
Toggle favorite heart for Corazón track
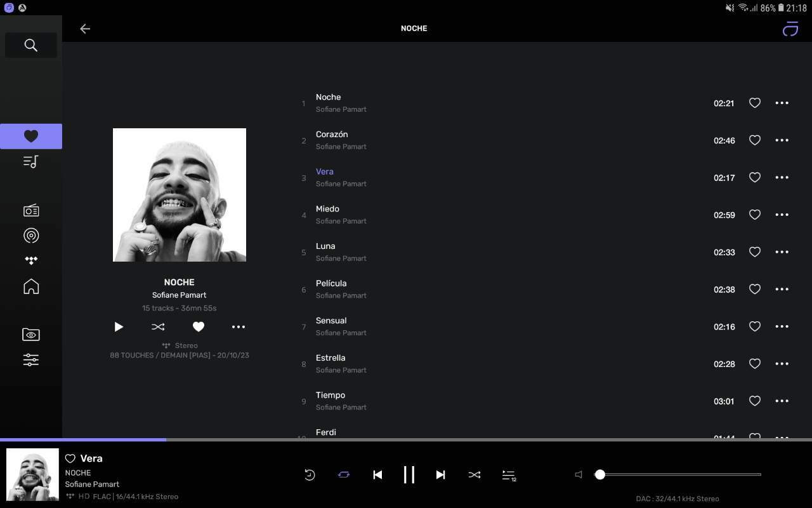754,140
